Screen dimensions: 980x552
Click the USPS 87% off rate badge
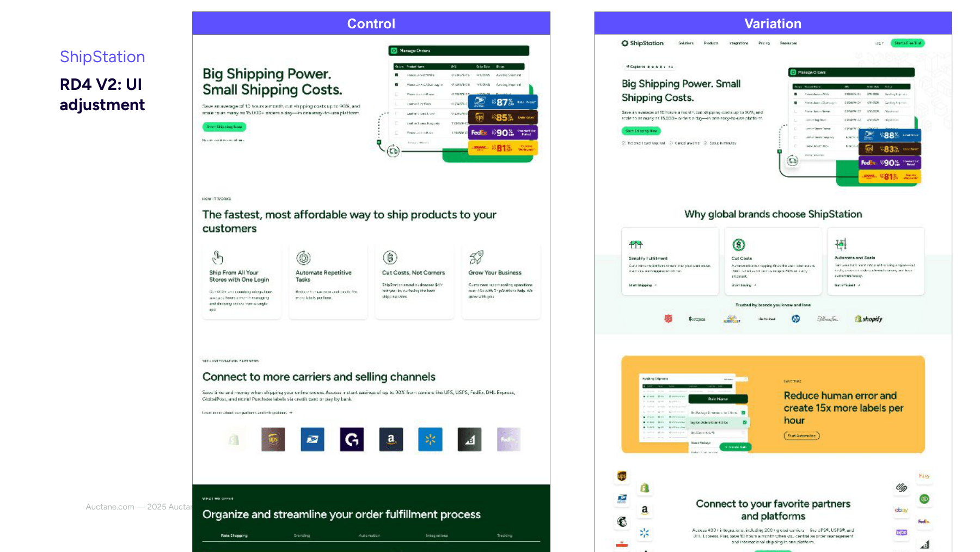point(503,102)
